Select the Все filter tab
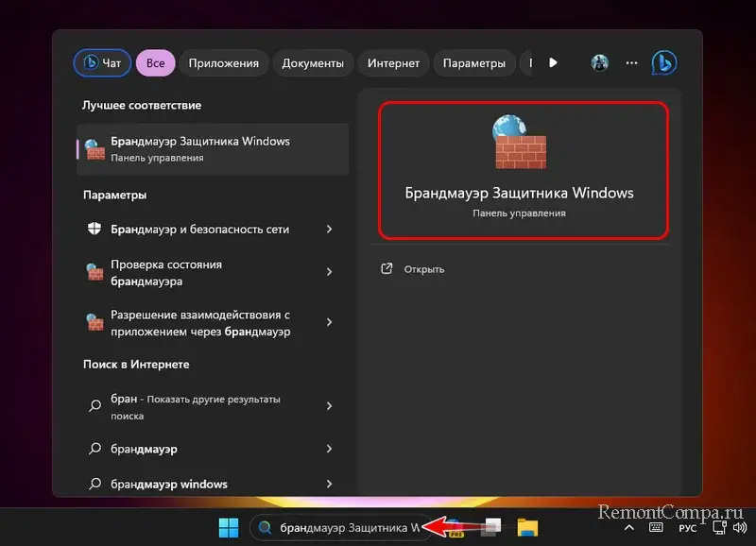The height and width of the screenshot is (546, 756). click(155, 63)
